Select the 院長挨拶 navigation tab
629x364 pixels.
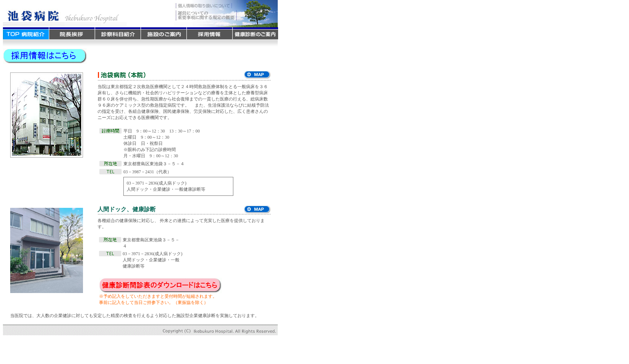point(72,34)
